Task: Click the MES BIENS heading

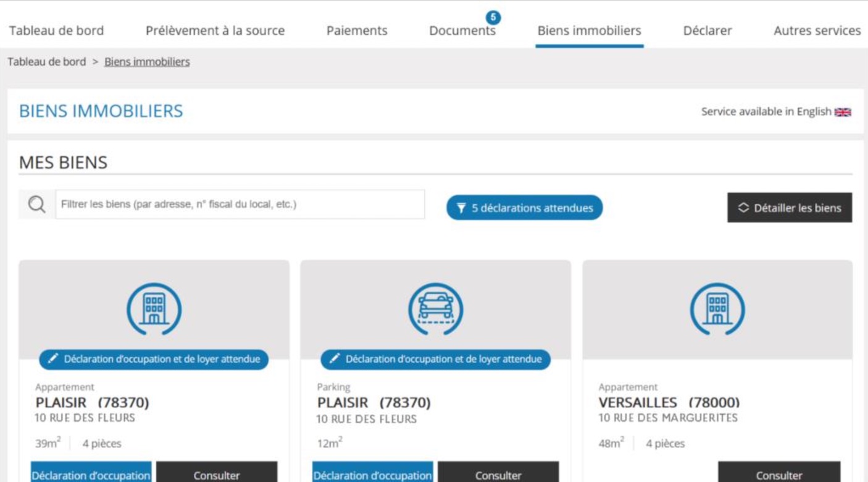Action: click(63, 163)
